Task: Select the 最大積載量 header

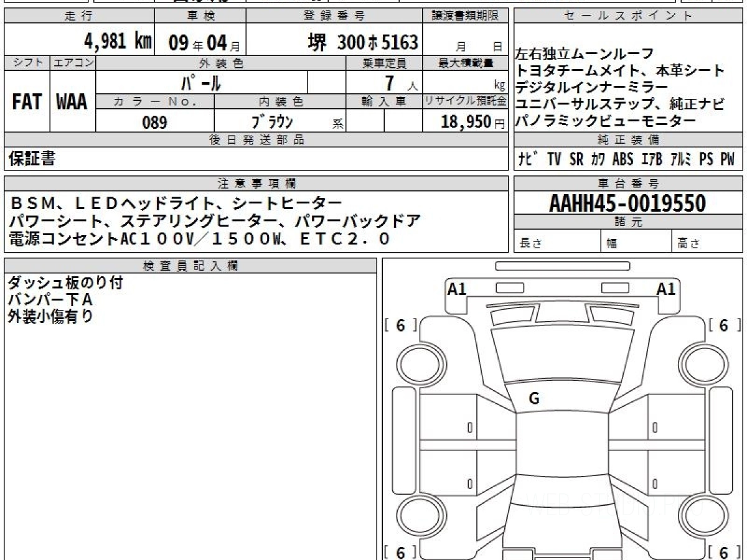Action: coord(466,63)
